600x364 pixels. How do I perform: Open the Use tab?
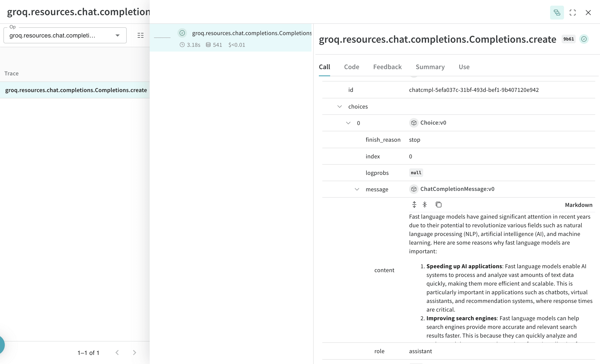click(464, 67)
